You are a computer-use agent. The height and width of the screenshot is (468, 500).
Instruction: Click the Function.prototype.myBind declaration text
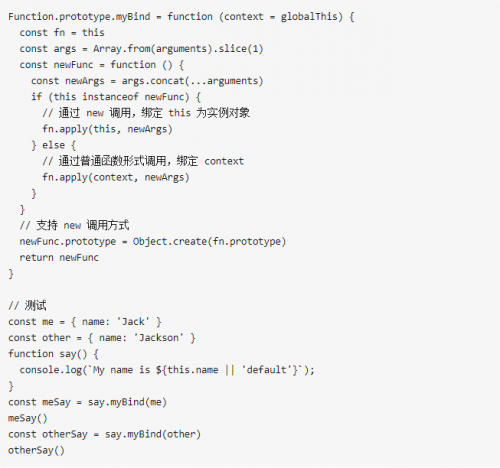(x=79, y=16)
